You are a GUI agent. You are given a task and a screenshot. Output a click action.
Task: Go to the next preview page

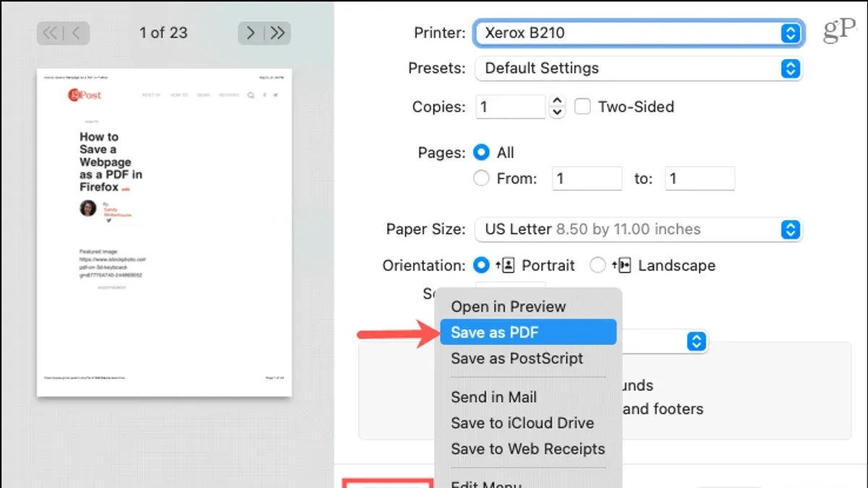click(251, 33)
